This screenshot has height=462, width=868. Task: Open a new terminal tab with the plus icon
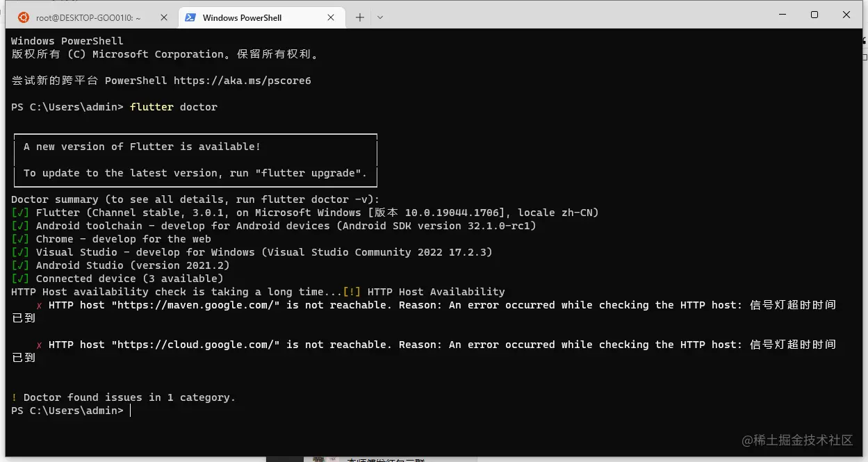[360, 17]
